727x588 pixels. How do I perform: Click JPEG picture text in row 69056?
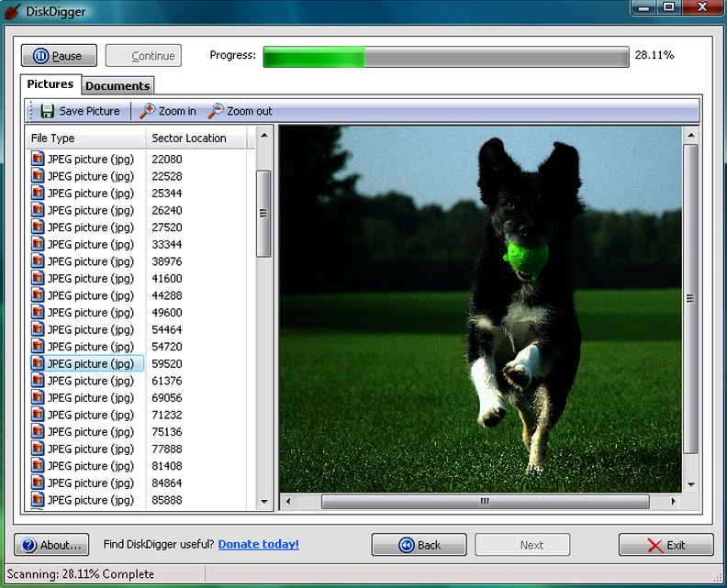coord(91,398)
